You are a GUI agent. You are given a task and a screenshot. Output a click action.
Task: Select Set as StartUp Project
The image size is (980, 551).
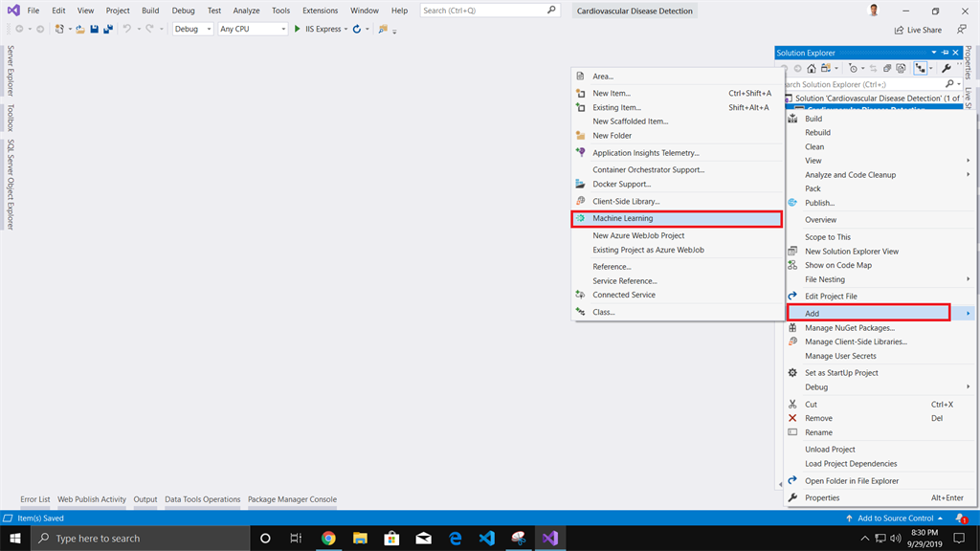880,373
